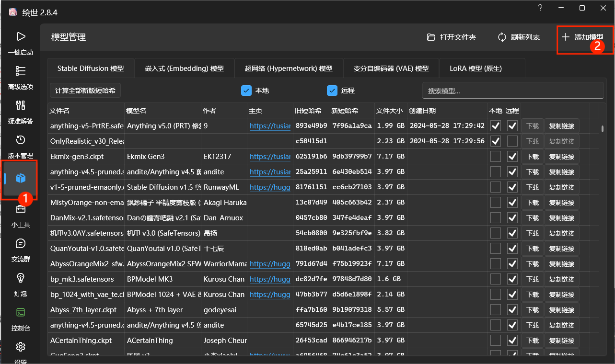Sort by 作者 column header
This screenshot has width=615, height=364.
click(224, 111)
